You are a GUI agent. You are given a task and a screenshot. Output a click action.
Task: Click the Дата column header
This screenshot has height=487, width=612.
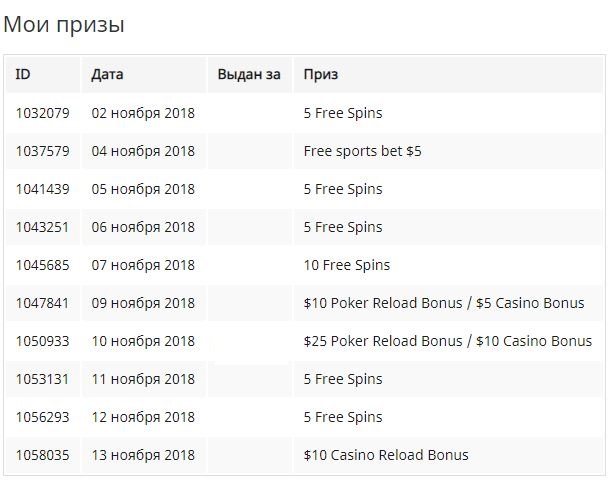[107, 74]
